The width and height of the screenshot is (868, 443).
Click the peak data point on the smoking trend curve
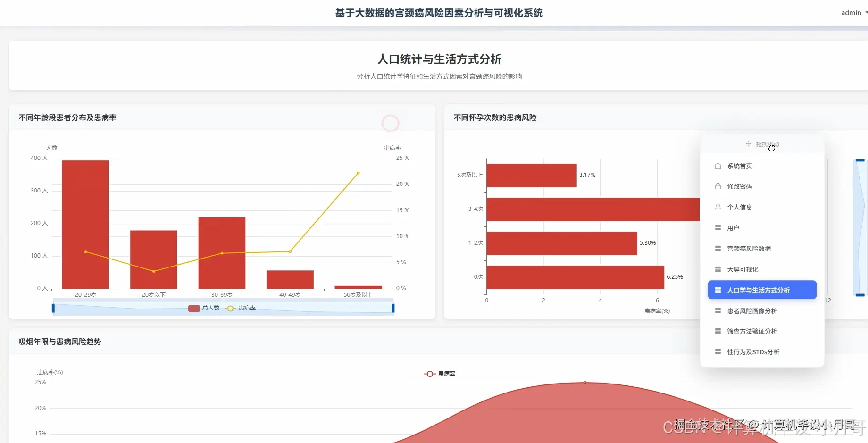pyautogui.click(x=585, y=383)
